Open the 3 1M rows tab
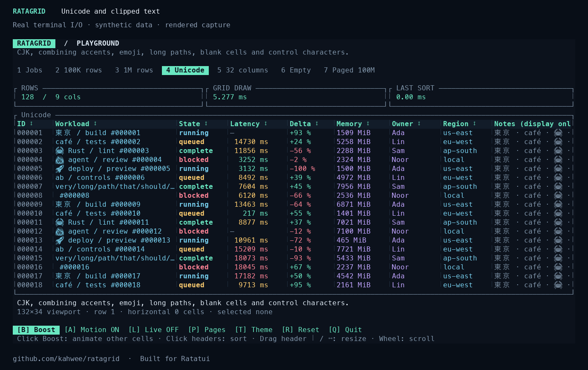This screenshot has height=370, width=588. coord(134,70)
